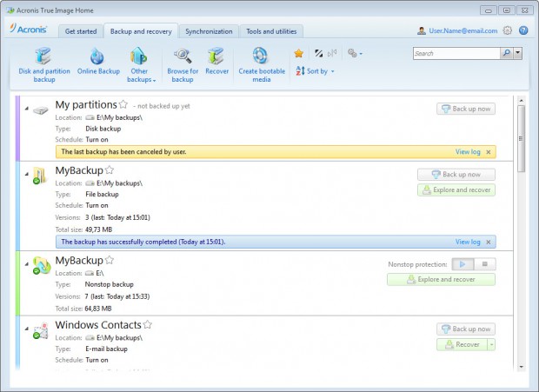Open the gears settings dropdown in toolbar
This screenshot has height=392, width=539.
(355, 53)
